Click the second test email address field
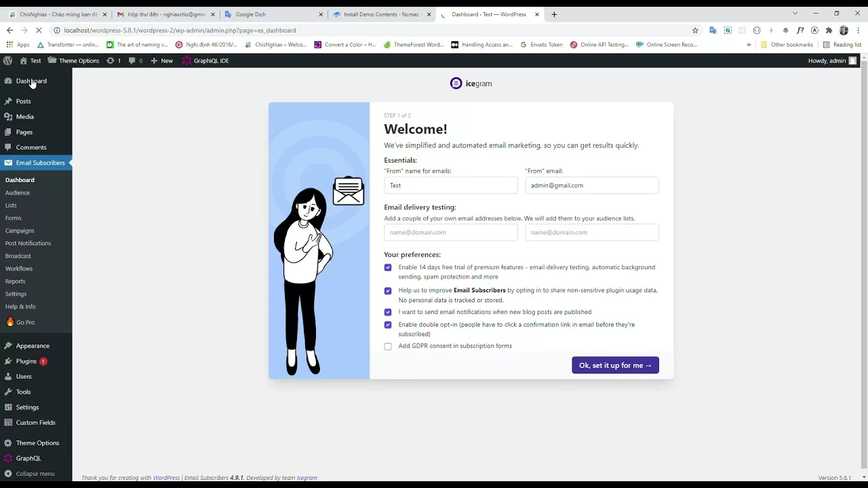The image size is (868, 488). click(592, 232)
